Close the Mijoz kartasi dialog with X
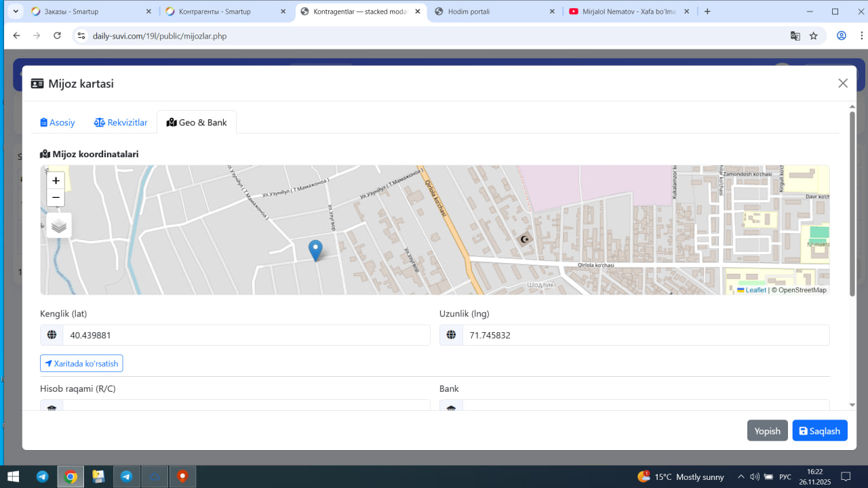This screenshot has width=868, height=488. pos(843,83)
